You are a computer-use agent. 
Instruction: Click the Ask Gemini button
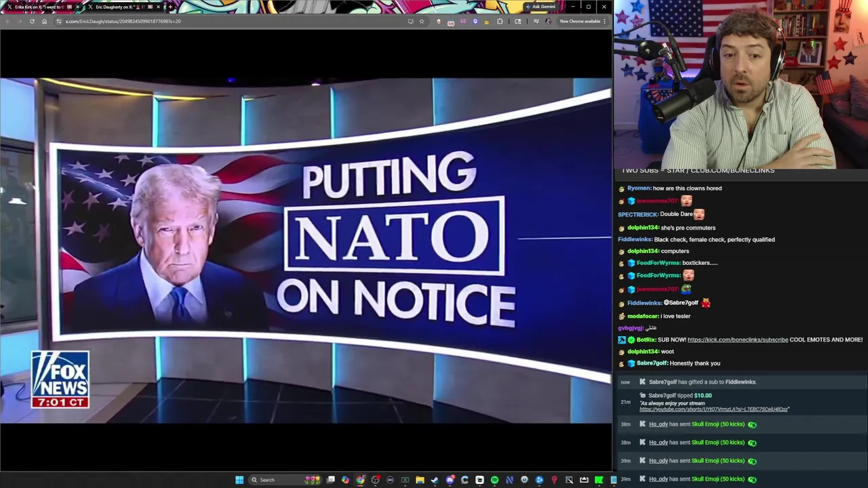540,7
